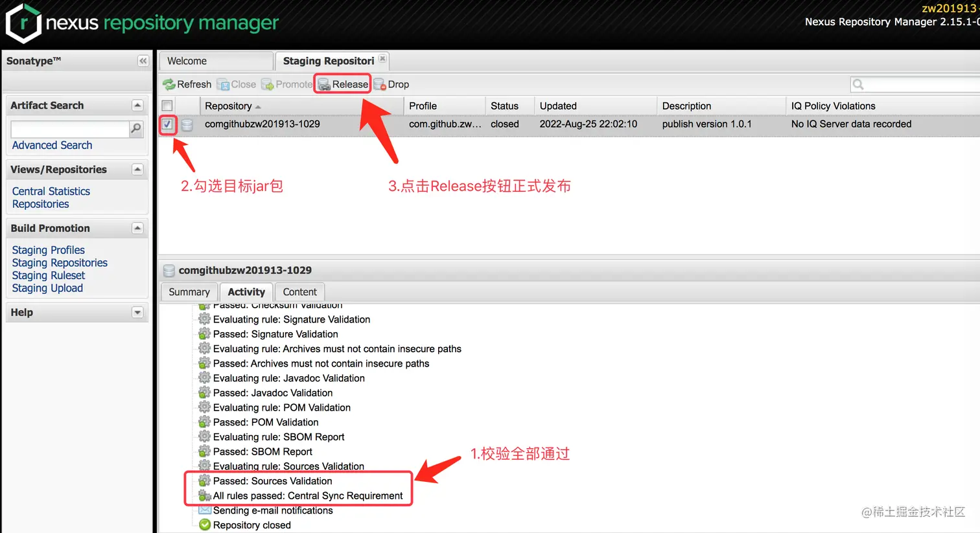
Task: Click the Refresh toolbar button
Action: pos(187,84)
